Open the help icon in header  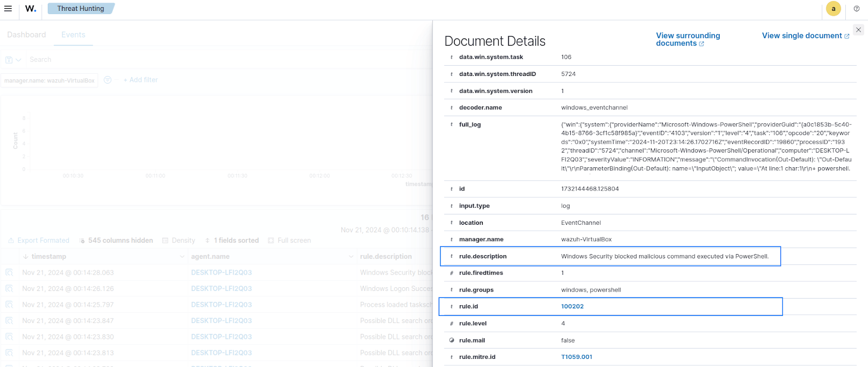click(x=857, y=9)
